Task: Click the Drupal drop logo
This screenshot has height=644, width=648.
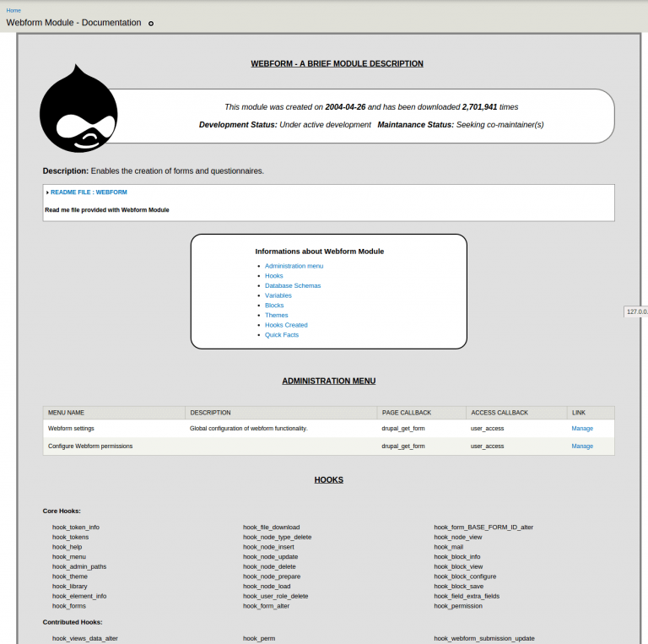Action: (x=78, y=109)
